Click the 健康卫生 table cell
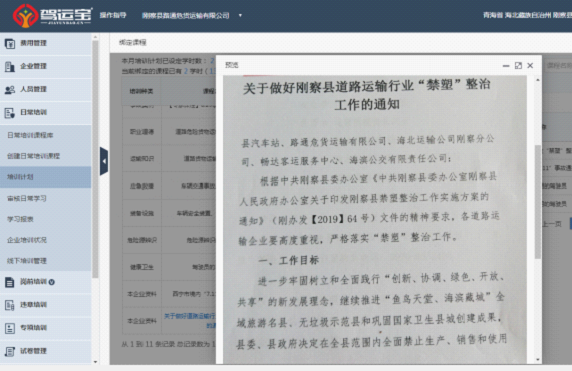Screen dimensions: 572x371 pos(142,267)
